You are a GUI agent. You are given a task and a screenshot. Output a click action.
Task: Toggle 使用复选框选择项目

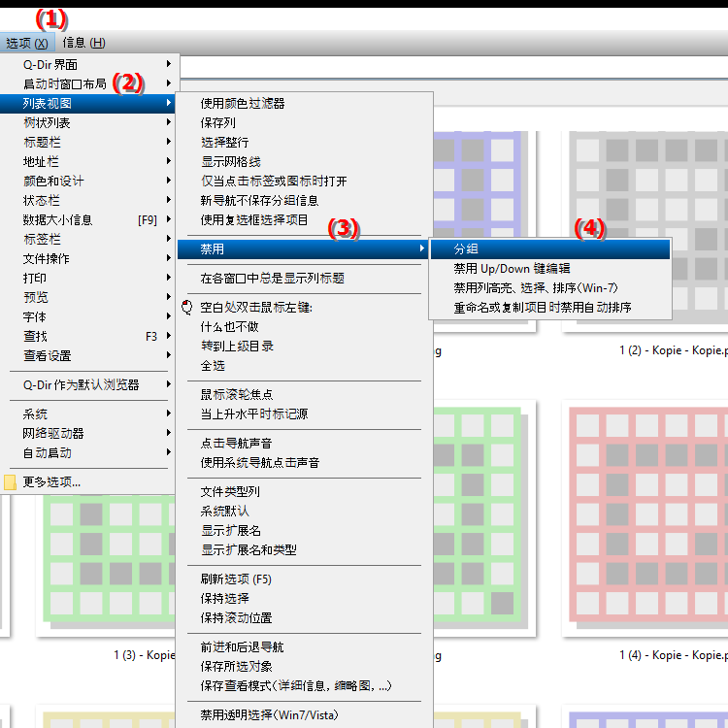[x=304, y=219]
